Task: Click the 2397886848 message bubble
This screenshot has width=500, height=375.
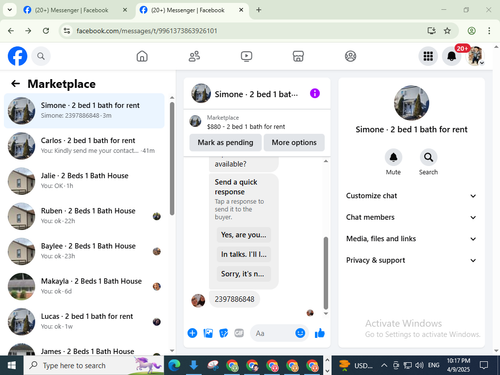Action: pyautogui.click(x=234, y=299)
